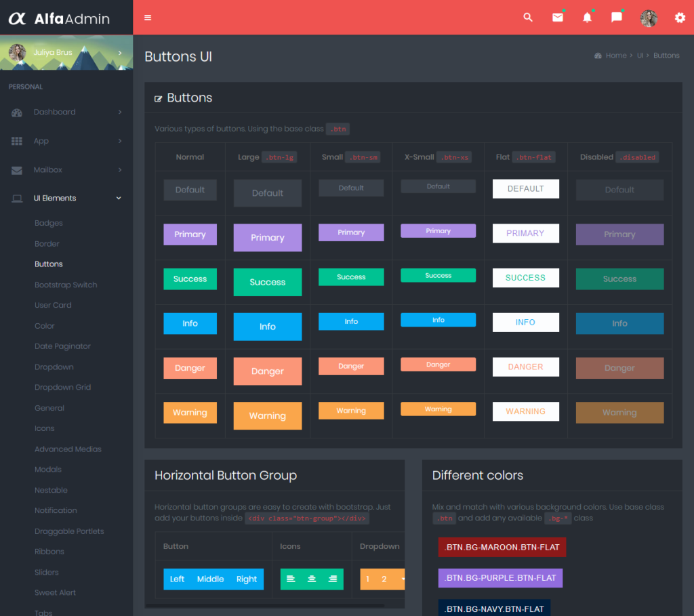Open the Date Paginator sidebar item

click(x=63, y=346)
